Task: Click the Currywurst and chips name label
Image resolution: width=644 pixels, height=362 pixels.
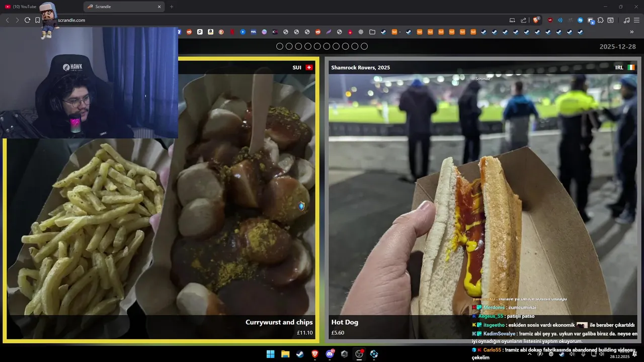Action: 279,322
